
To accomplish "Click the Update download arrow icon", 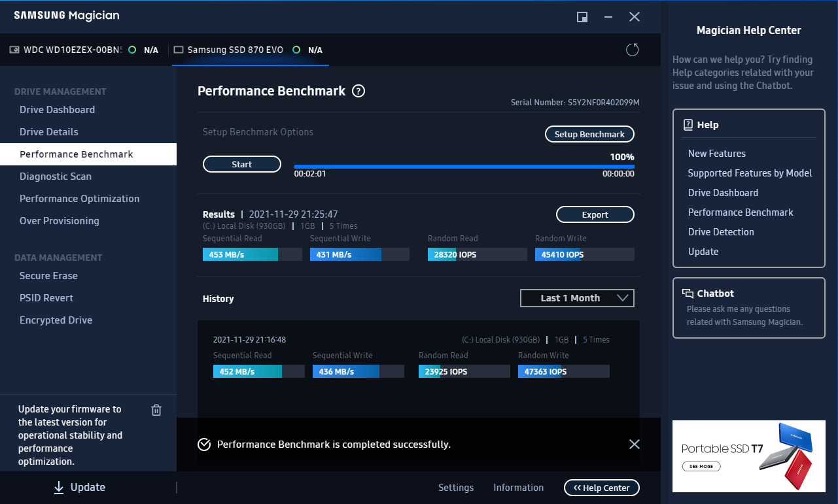I will pos(59,487).
